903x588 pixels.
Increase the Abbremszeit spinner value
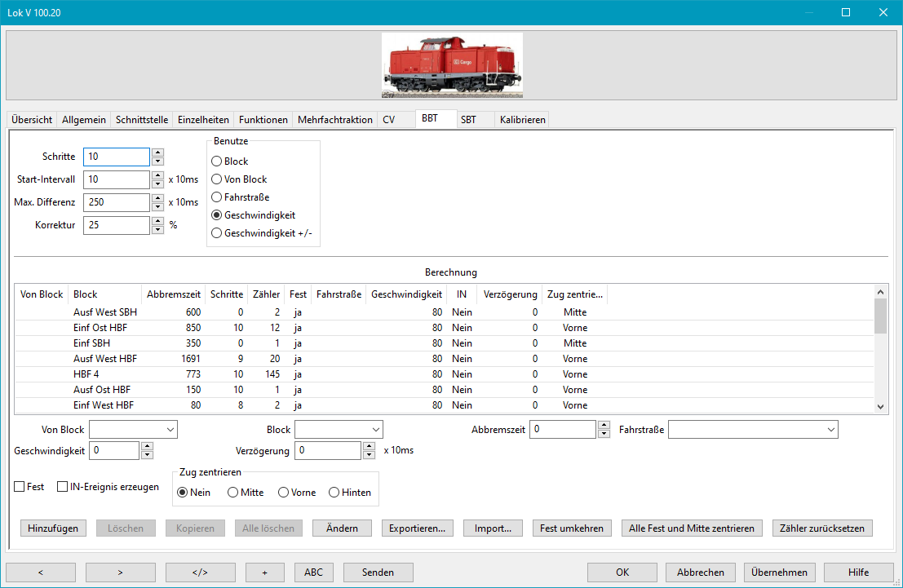click(x=604, y=425)
